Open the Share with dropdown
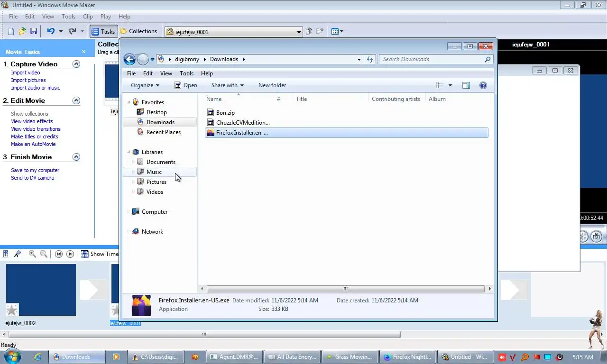Screen dimensions: 607x364 (227, 85)
